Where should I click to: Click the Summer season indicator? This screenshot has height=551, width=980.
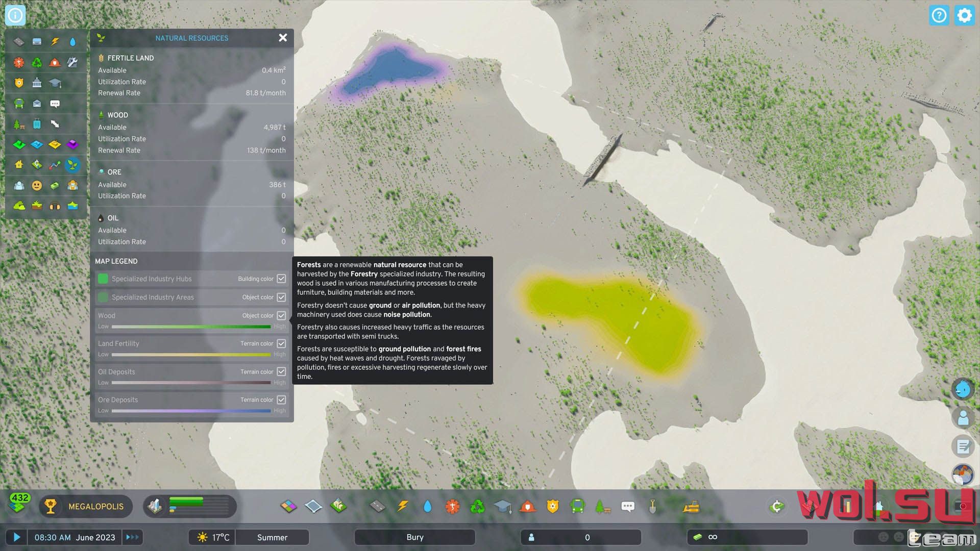(x=272, y=537)
